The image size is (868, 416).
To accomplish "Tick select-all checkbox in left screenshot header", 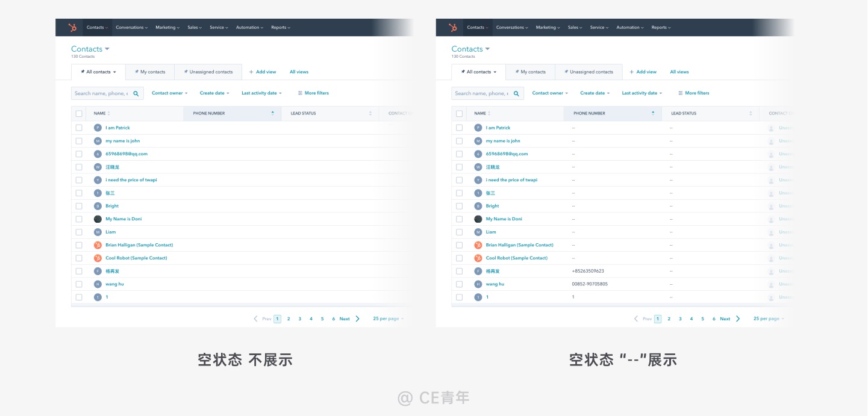I will pyautogui.click(x=79, y=113).
